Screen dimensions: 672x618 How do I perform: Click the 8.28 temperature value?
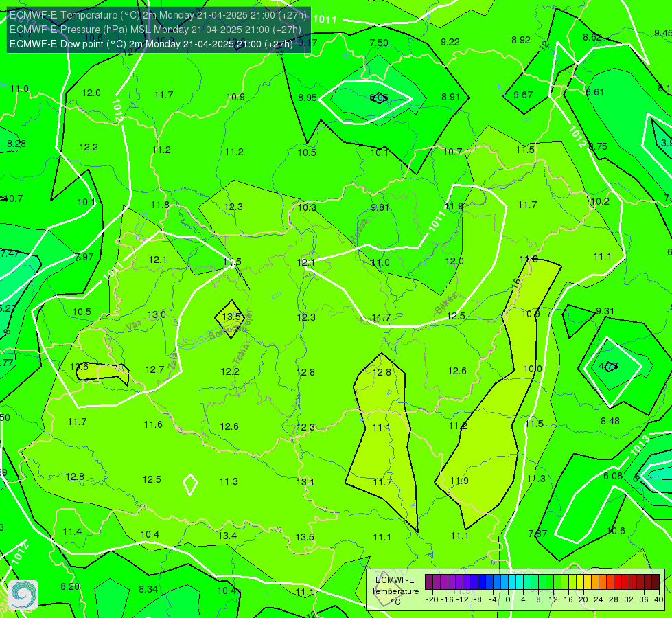click(16, 144)
